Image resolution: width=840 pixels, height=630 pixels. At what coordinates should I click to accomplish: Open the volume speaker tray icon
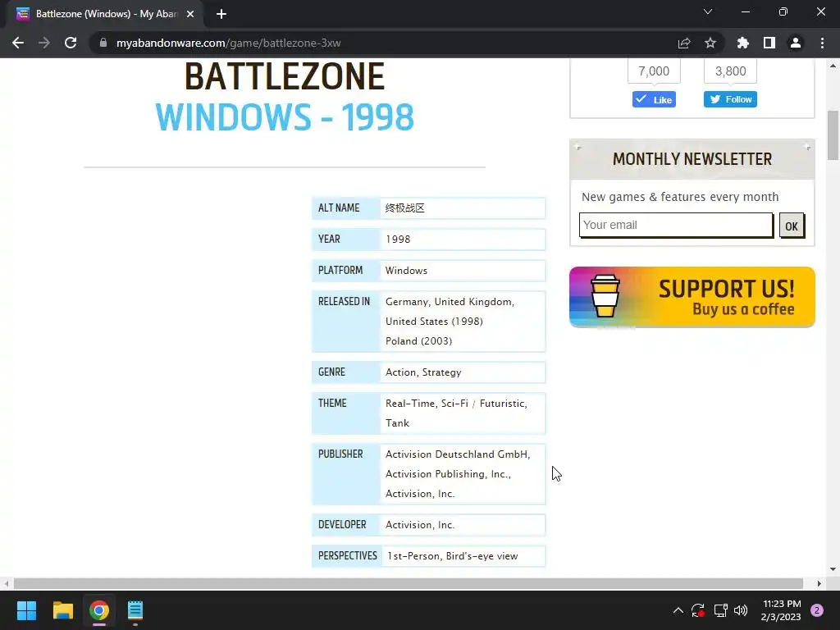741,610
